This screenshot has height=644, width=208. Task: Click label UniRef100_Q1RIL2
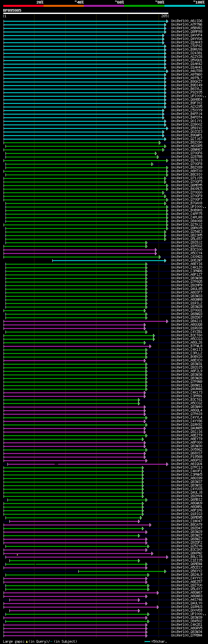pos(187,303)
